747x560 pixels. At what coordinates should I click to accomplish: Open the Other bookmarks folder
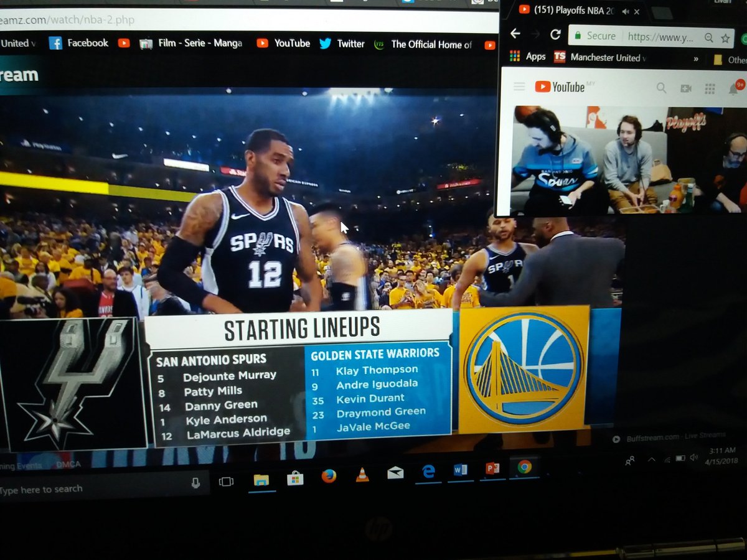click(x=730, y=60)
